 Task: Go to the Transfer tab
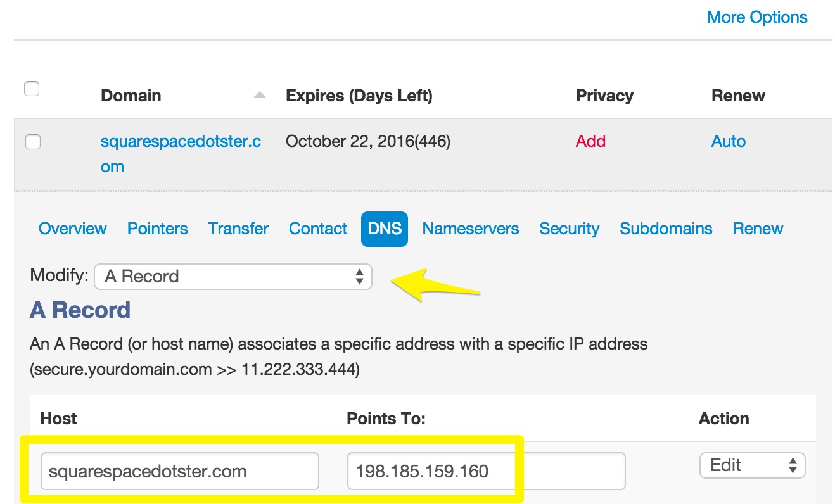238,229
